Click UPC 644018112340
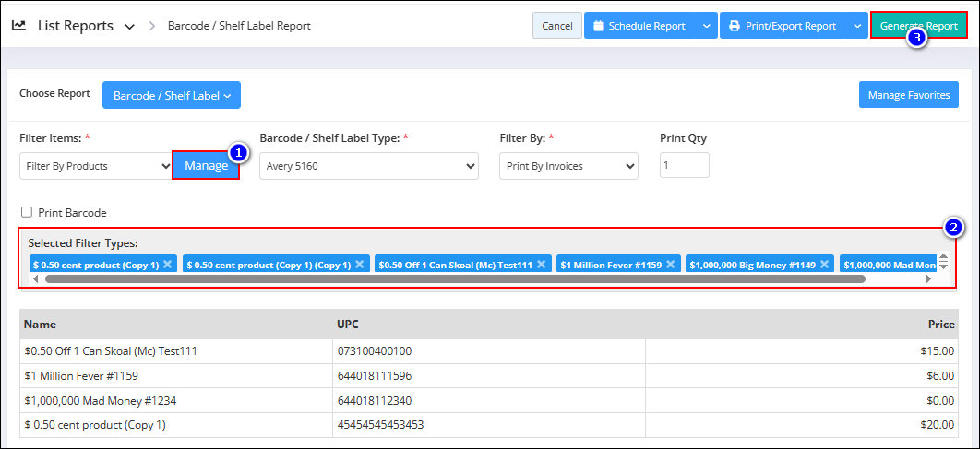Screen dimensions: 980x449 click(375, 400)
